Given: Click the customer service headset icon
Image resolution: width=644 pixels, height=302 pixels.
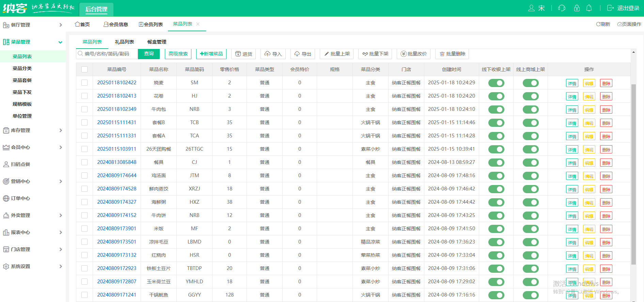Looking at the screenshot, I should [x=562, y=8].
